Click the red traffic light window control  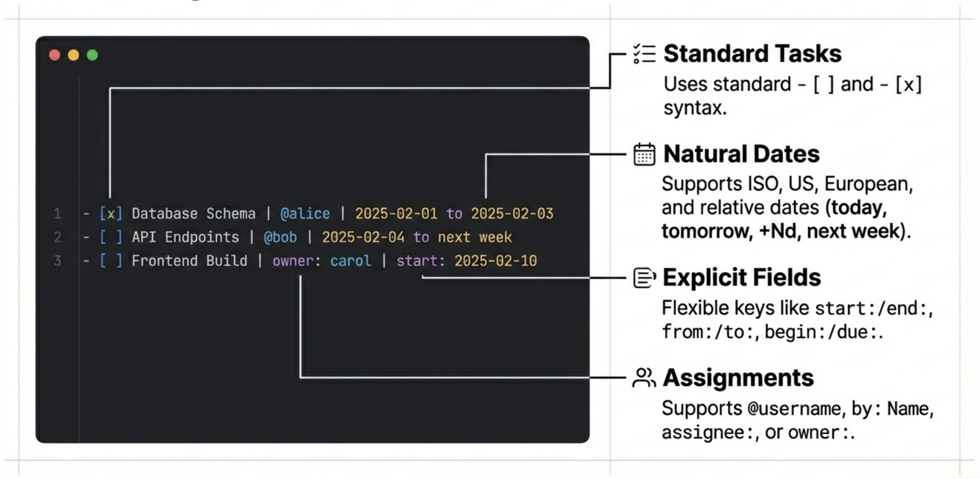[54, 55]
